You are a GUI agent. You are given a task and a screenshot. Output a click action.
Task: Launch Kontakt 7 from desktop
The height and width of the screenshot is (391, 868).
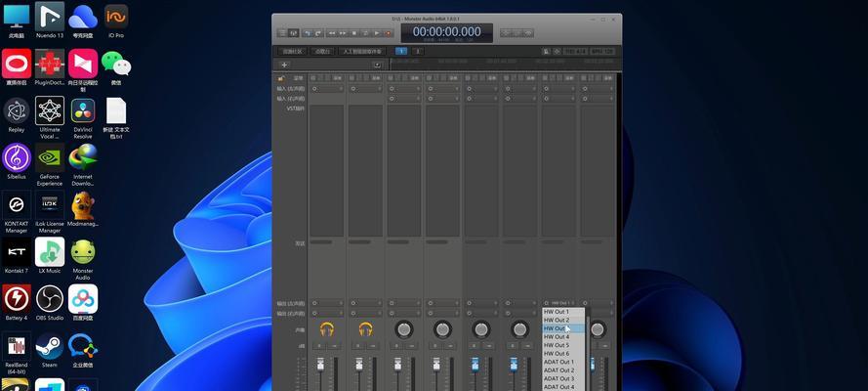[17, 256]
